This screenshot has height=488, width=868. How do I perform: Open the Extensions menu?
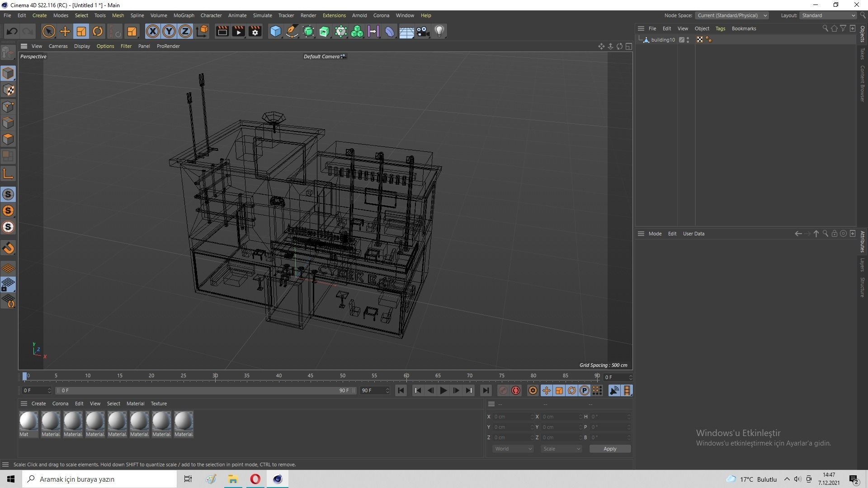pos(334,15)
